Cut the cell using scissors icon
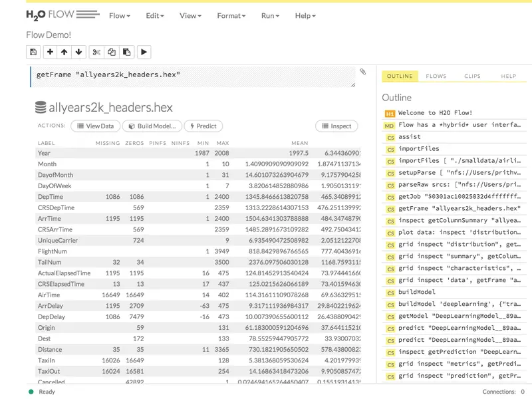 click(96, 52)
